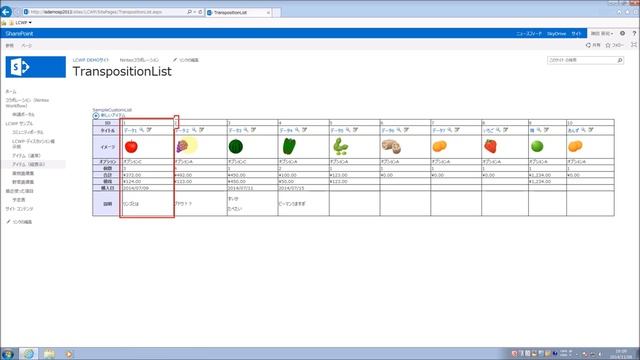640x360 pixels.
Task: Click the browser back arrow button
Action: pyautogui.click(x=6, y=12)
